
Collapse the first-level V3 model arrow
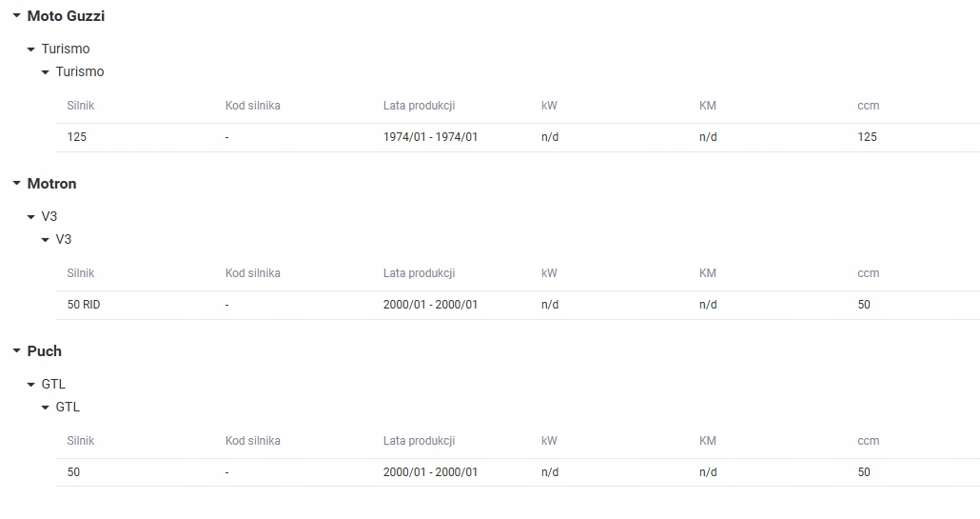point(31,217)
